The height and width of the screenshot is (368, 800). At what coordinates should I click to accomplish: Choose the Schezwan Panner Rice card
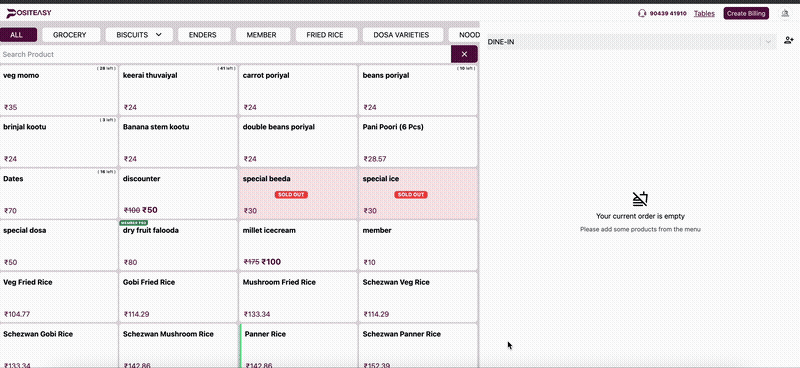point(418,346)
